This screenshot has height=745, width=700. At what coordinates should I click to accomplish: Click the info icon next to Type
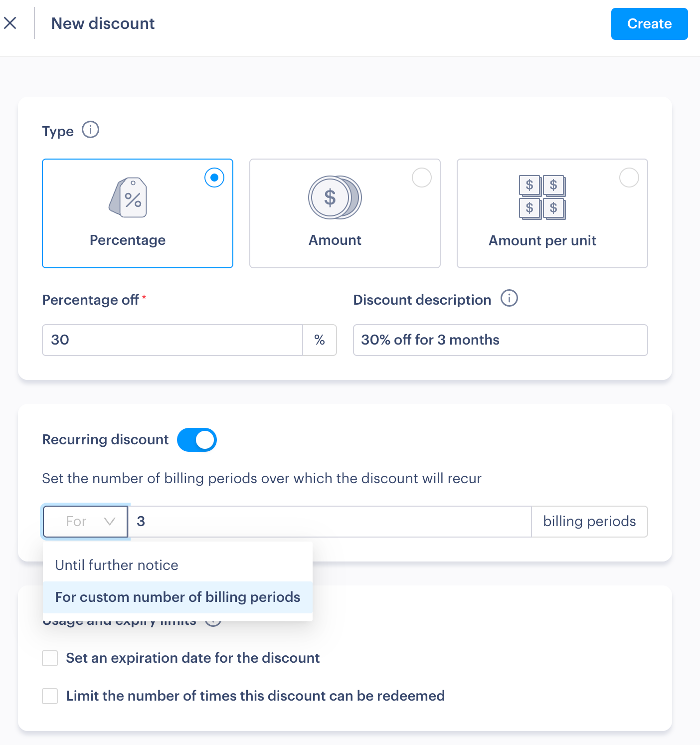pyautogui.click(x=90, y=130)
